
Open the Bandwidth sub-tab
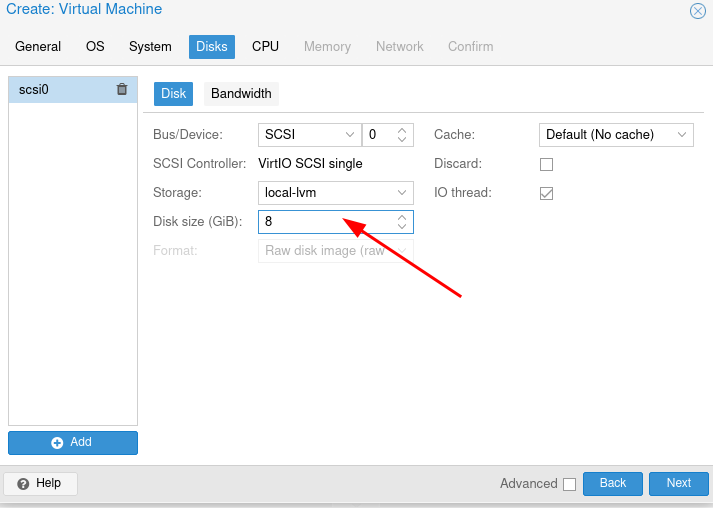(241, 94)
